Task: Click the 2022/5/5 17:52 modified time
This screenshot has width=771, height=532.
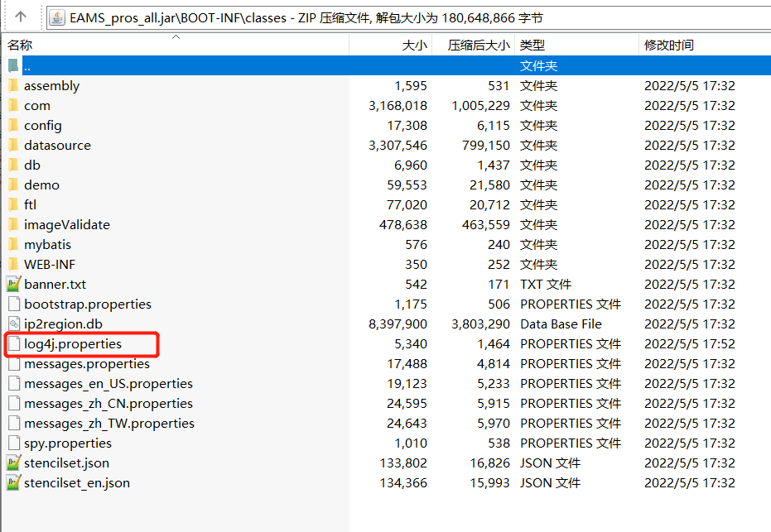Action: point(689,344)
